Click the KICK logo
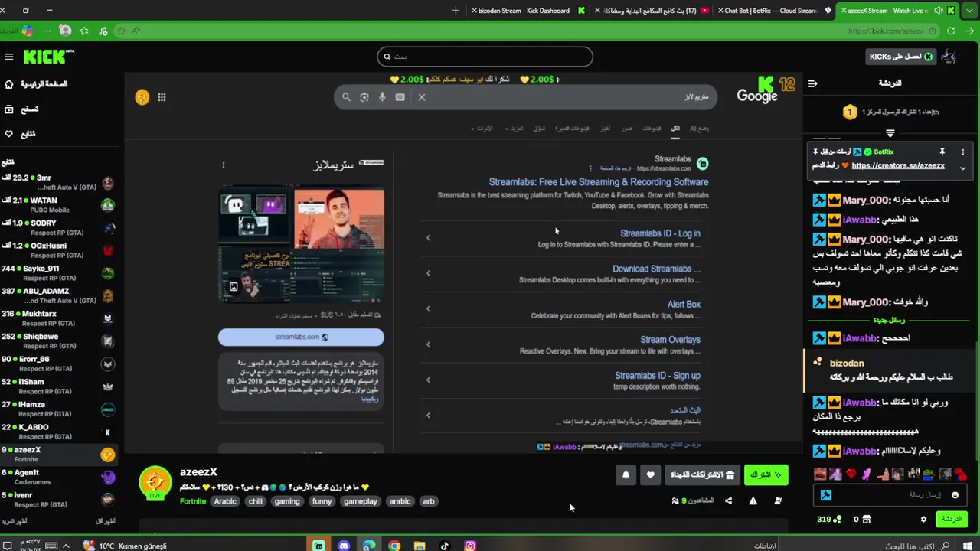Screen dimensions: 980x551 click(x=47, y=57)
